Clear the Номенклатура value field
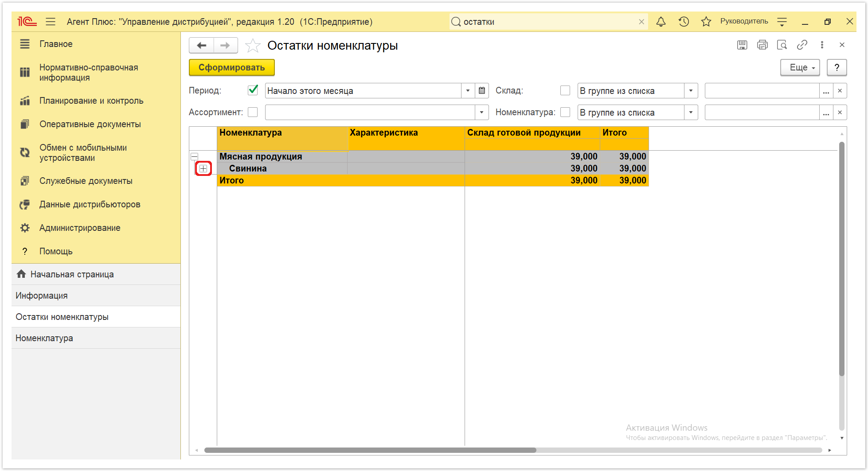The height and width of the screenshot is (471, 868). (840, 113)
